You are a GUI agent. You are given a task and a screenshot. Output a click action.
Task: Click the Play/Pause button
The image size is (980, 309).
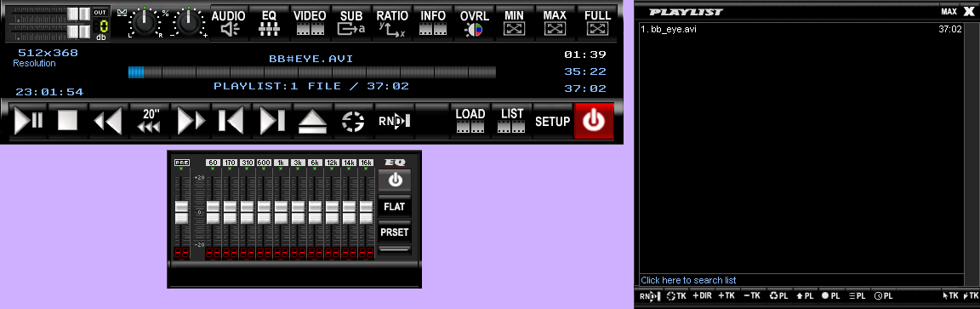[x=29, y=120]
